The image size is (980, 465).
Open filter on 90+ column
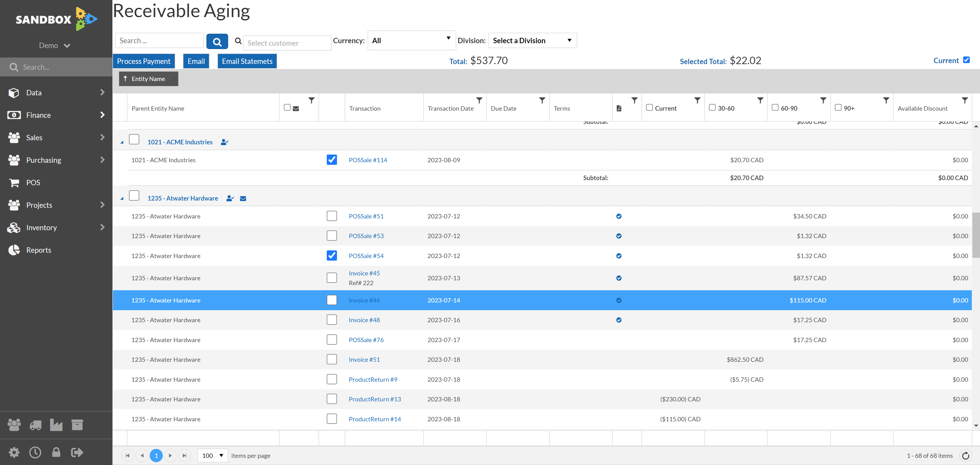[x=886, y=100]
